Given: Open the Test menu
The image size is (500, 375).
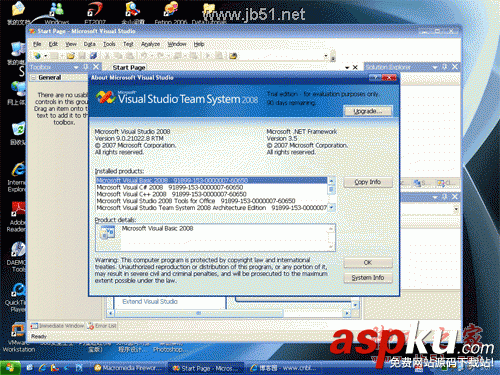Looking at the screenshot, I should coord(128,44).
